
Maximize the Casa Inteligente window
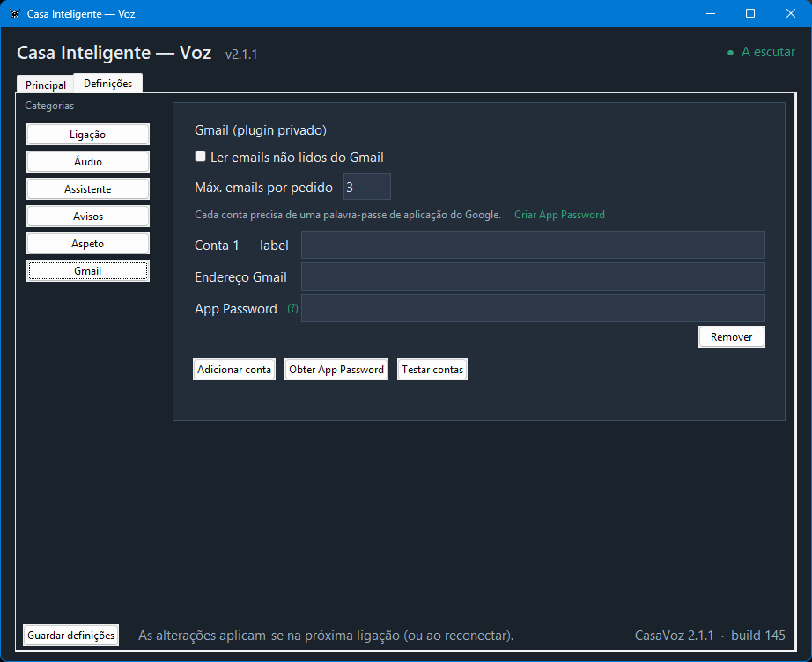tap(750, 13)
